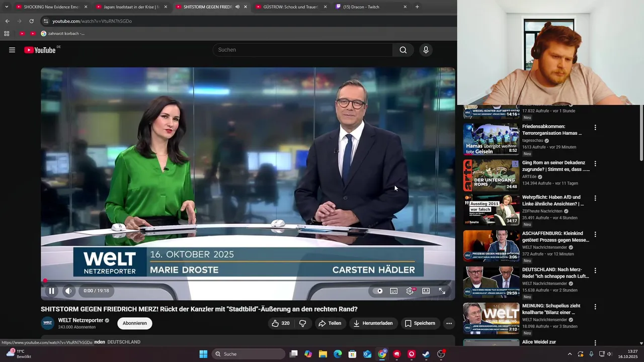This screenshot has height=362, width=644.
Task: Switch to theater mode with the player icon
Action: point(426,291)
